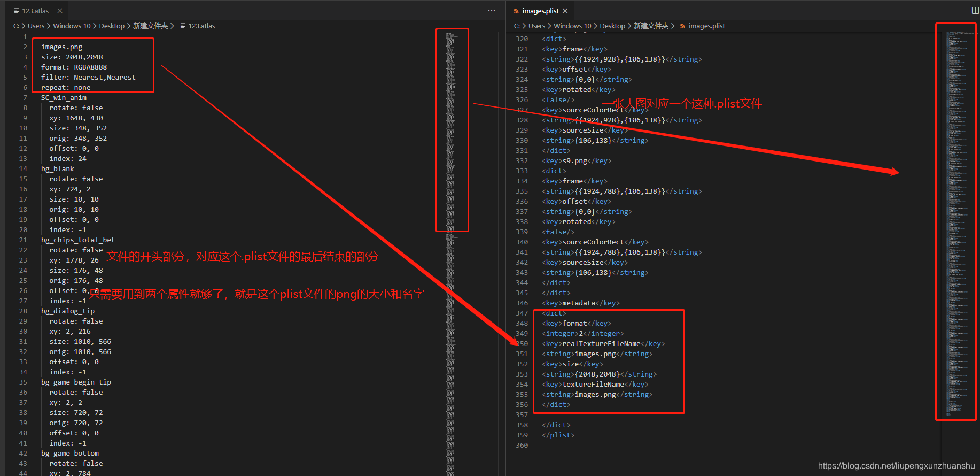Click the plist icon beside the images.plist breadcrumb
Screen dimensions: 980x476
682,26
